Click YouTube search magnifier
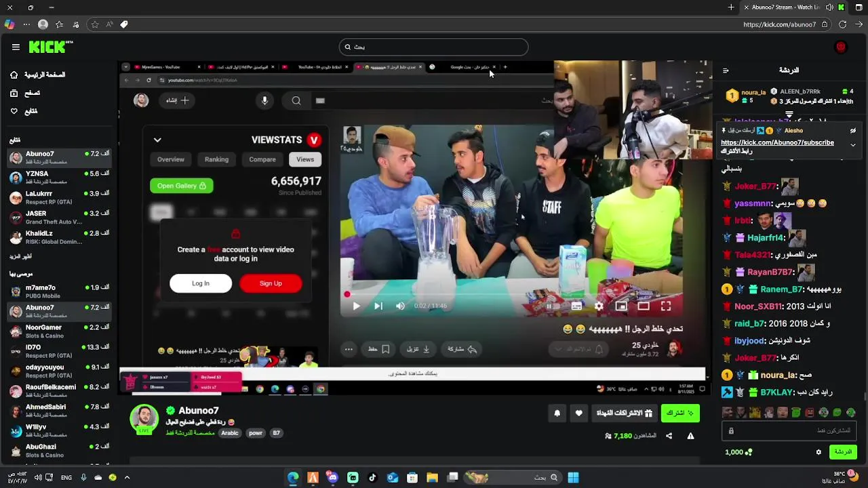Image resolution: width=868 pixels, height=488 pixels. [296, 100]
